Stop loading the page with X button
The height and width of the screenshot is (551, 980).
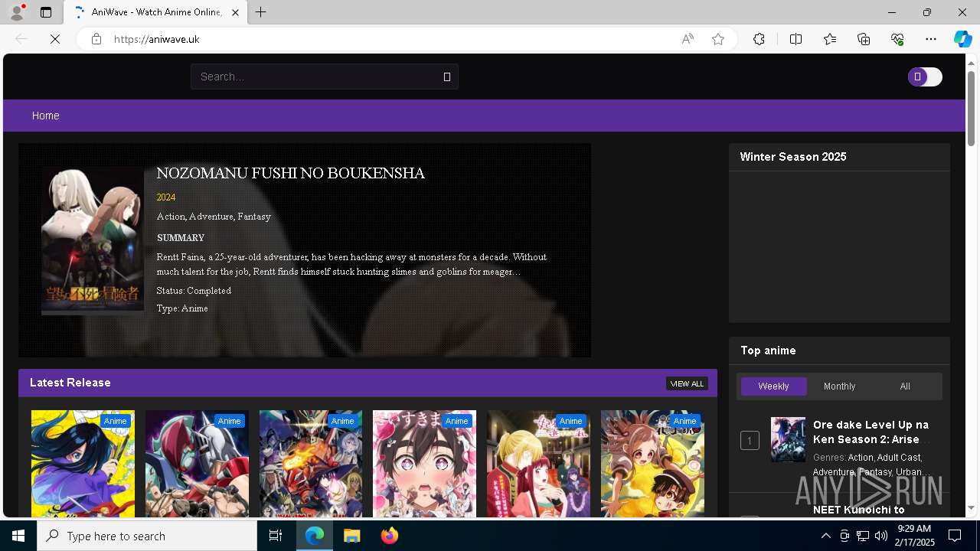(55, 39)
